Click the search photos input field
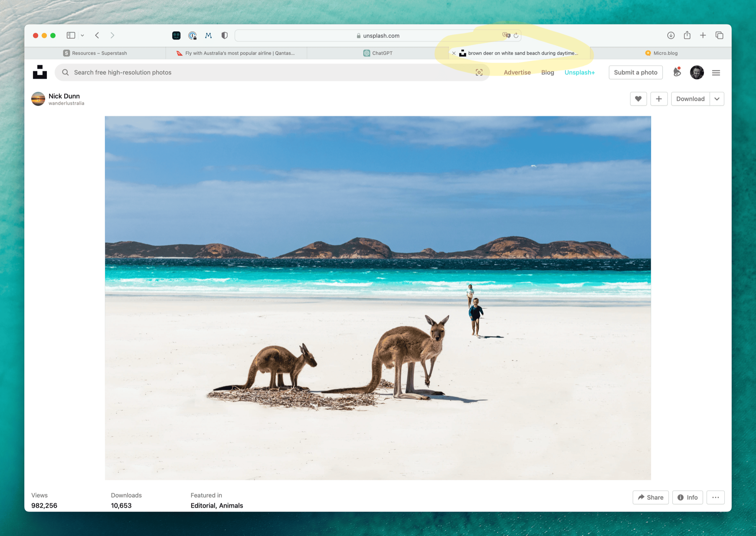 coord(258,72)
